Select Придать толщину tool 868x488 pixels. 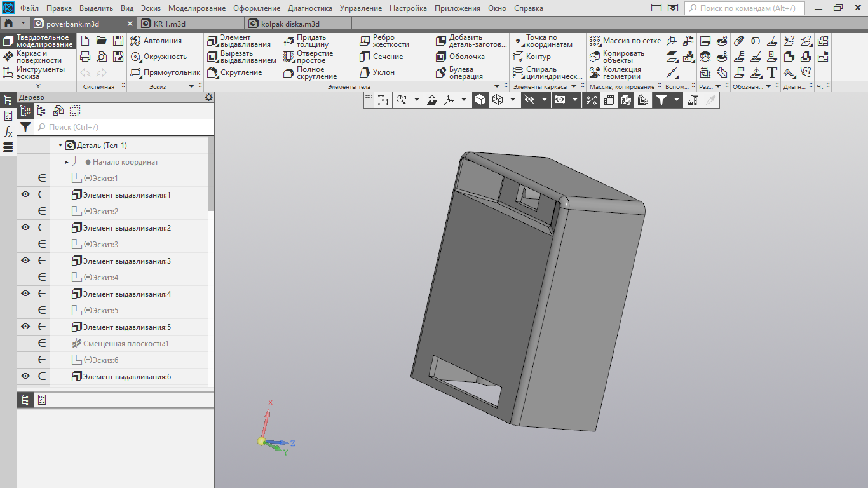306,41
